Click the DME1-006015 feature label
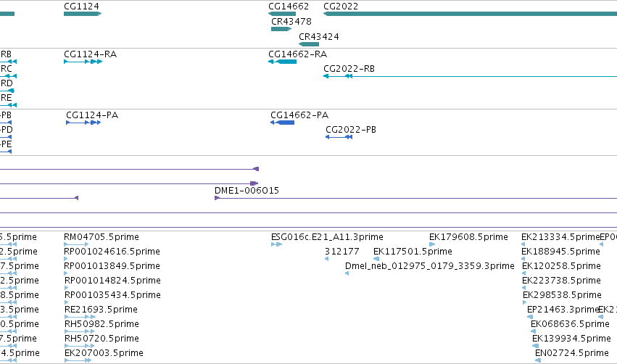The height and width of the screenshot is (364, 617). (247, 191)
